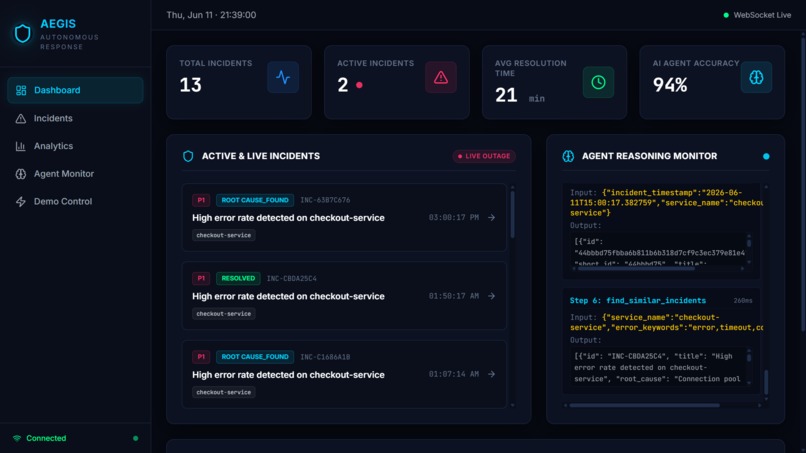This screenshot has height=453, width=806.
Task: Click the Step 6 output JSON box
Action: click(x=662, y=368)
